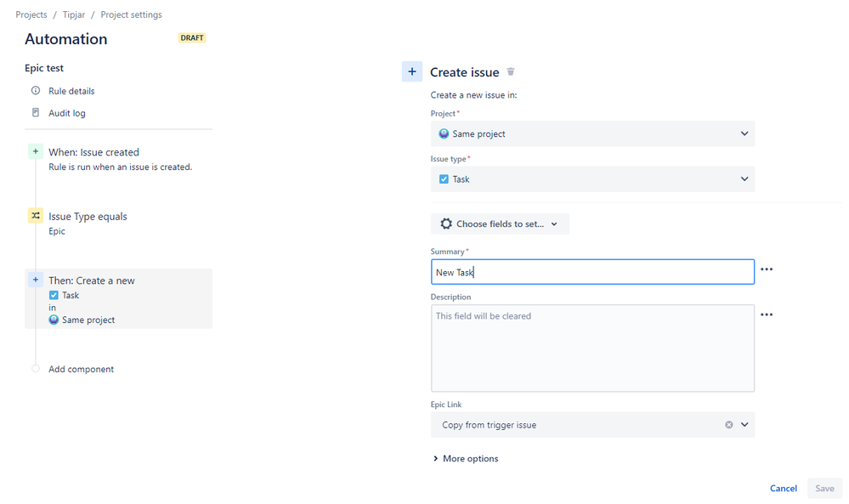
Task: Click the Epic test rule name
Action: pos(44,68)
